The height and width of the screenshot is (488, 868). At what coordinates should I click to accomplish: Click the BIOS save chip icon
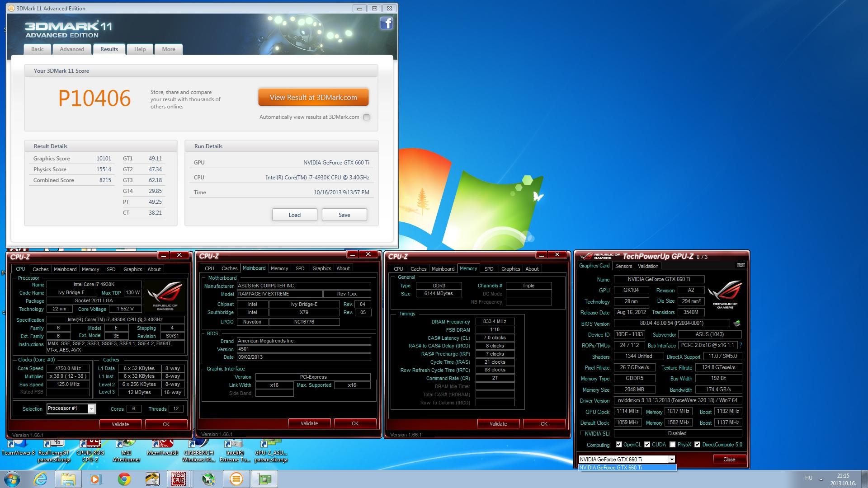(x=737, y=324)
